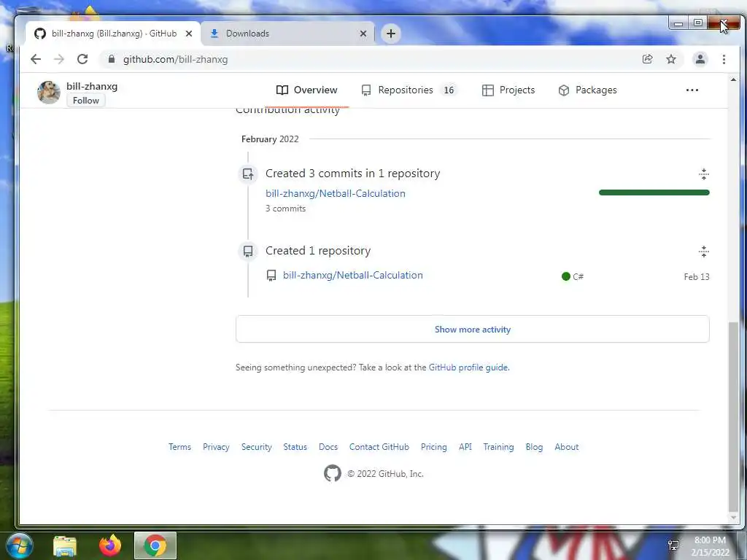Click the padlock site info icon
Screen dimensions: 747x560
112,59
